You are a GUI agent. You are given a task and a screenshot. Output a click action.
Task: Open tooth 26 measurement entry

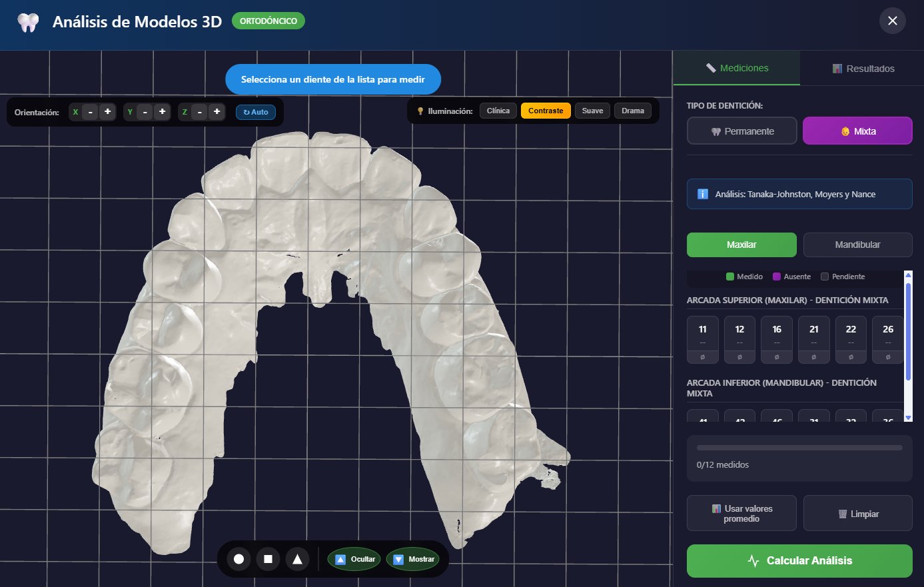pos(887,340)
